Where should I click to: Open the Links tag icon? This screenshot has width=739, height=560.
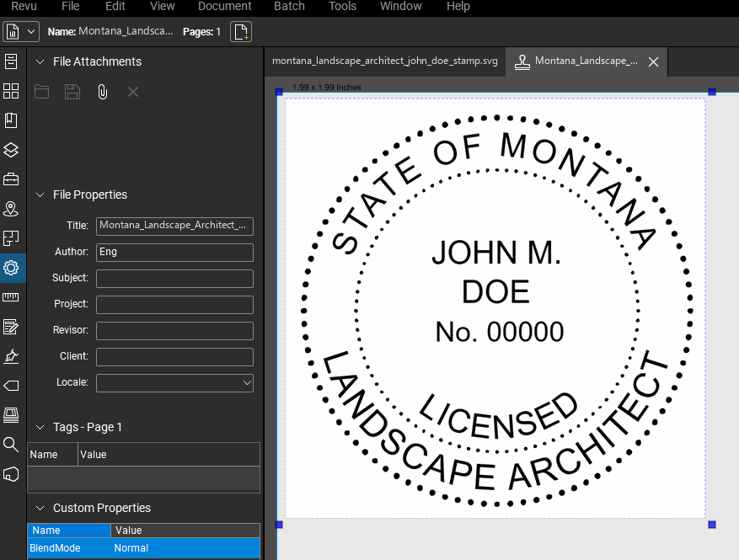pyautogui.click(x=11, y=386)
